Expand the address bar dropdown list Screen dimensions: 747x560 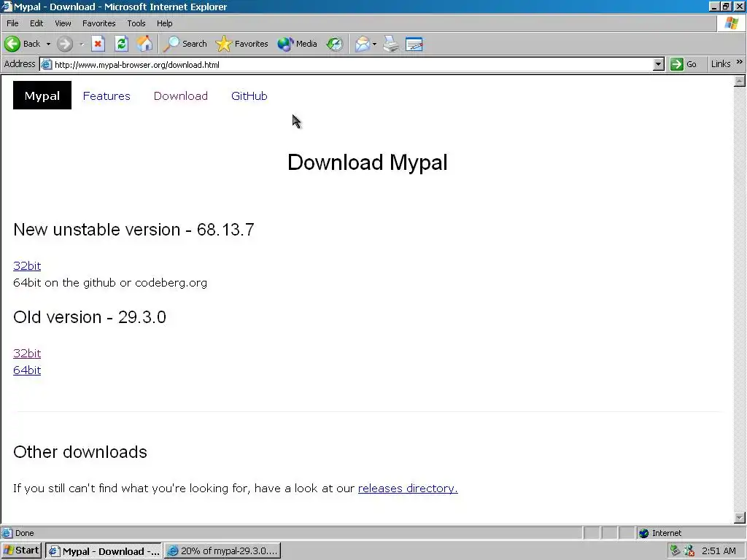(x=659, y=64)
